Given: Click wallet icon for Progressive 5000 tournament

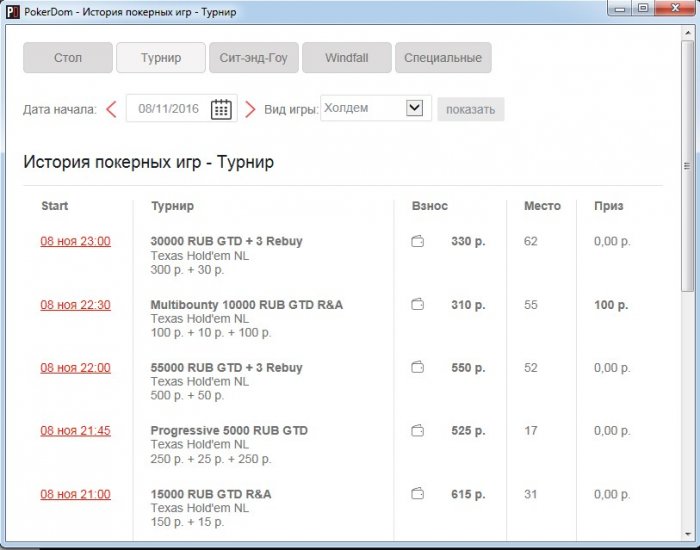Looking at the screenshot, I should pyautogui.click(x=418, y=431).
